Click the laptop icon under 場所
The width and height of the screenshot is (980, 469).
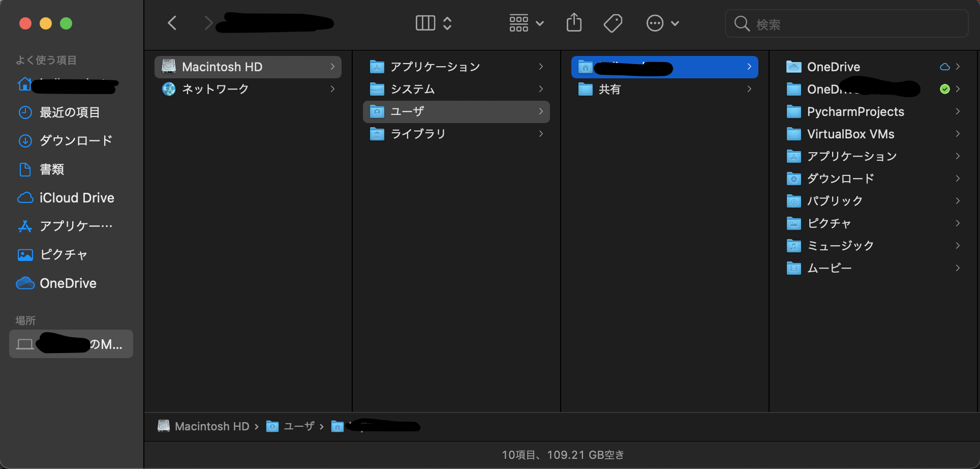(25, 344)
